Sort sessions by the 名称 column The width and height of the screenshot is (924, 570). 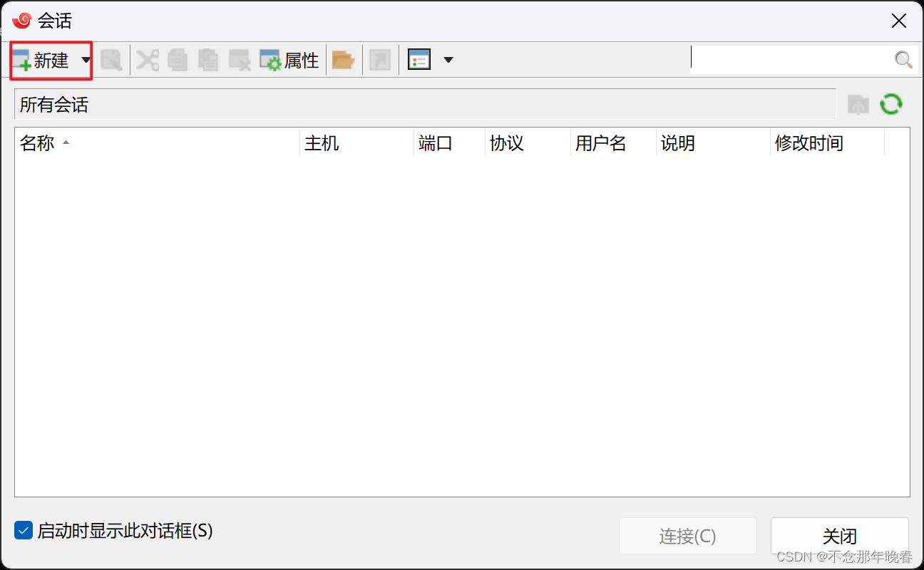point(157,143)
